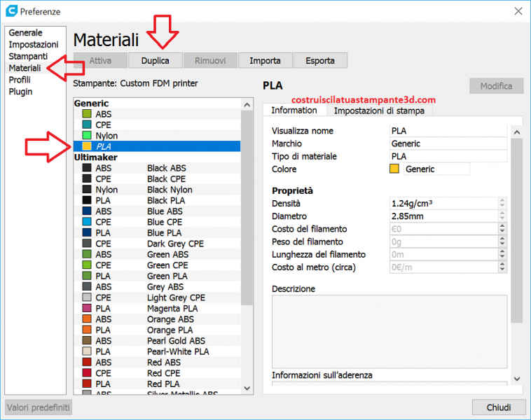Switch to the Information tab
The image size is (531, 420).
294,111
